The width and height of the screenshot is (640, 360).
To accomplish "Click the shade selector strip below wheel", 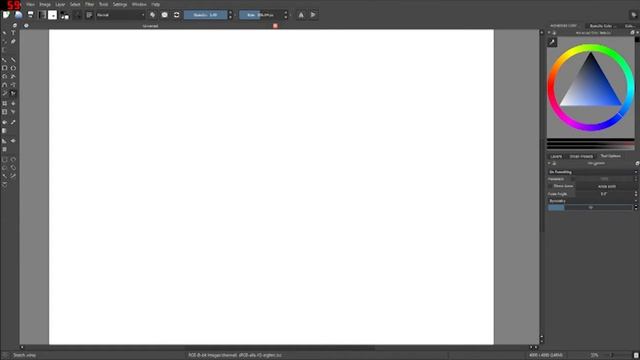I will (591, 145).
